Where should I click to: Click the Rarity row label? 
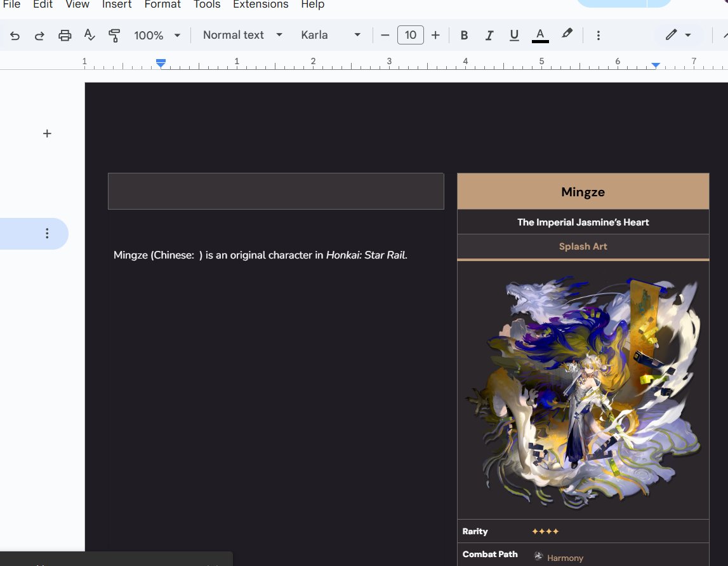click(475, 531)
